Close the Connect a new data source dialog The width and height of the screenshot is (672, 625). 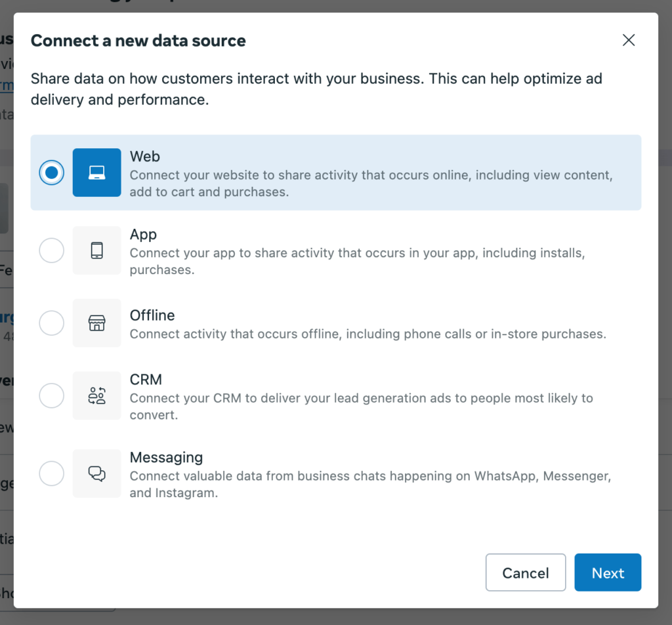pos(628,40)
